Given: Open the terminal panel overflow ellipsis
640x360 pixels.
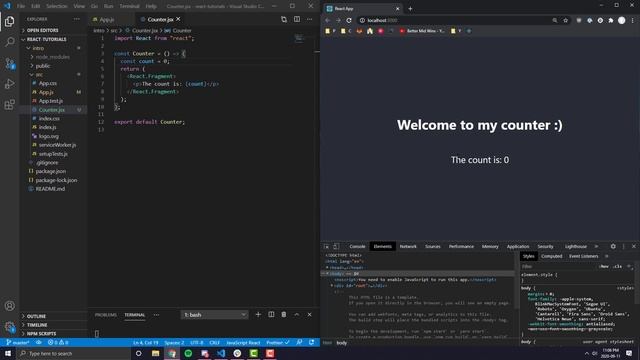Looking at the screenshot, I should (156, 315).
